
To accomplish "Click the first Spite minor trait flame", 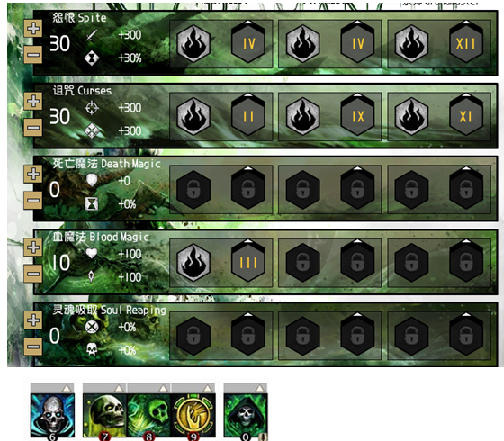I will point(193,44).
